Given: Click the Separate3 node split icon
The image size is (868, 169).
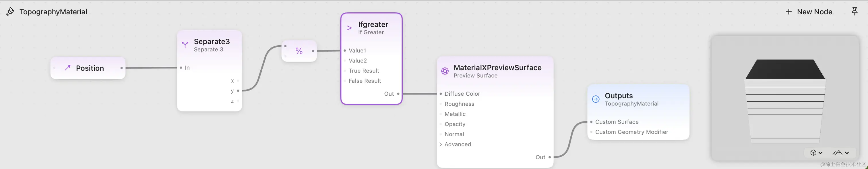Looking at the screenshot, I should [x=185, y=45].
